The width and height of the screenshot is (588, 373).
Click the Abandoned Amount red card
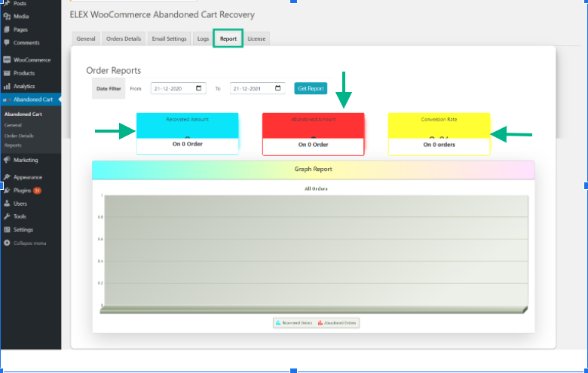pyautogui.click(x=313, y=134)
